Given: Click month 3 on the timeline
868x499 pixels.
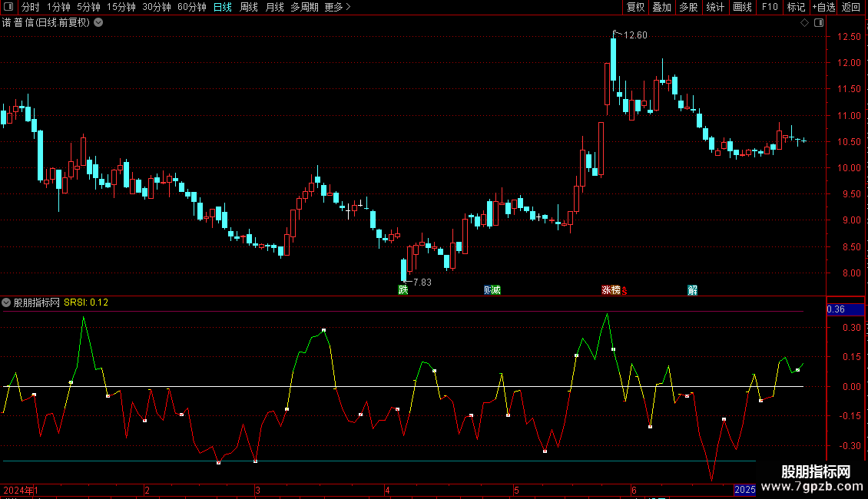Looking at the screenshot, I should [258, 490].
